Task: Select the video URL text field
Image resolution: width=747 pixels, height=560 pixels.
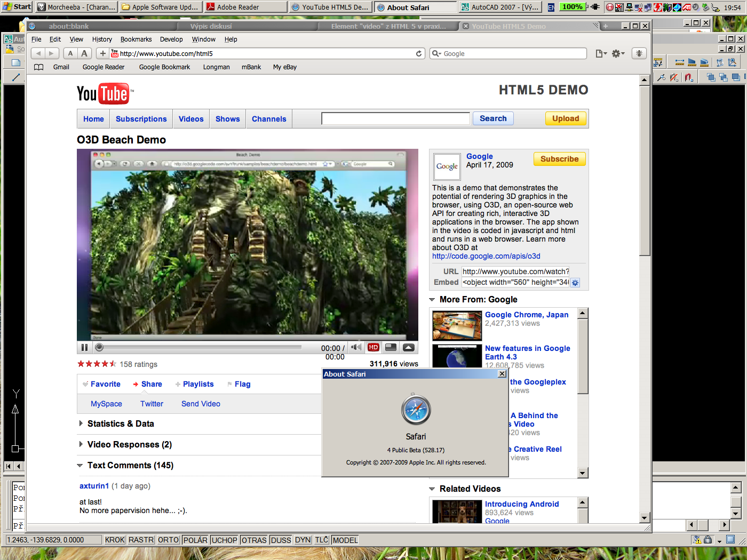Action: tap(515, 271)
